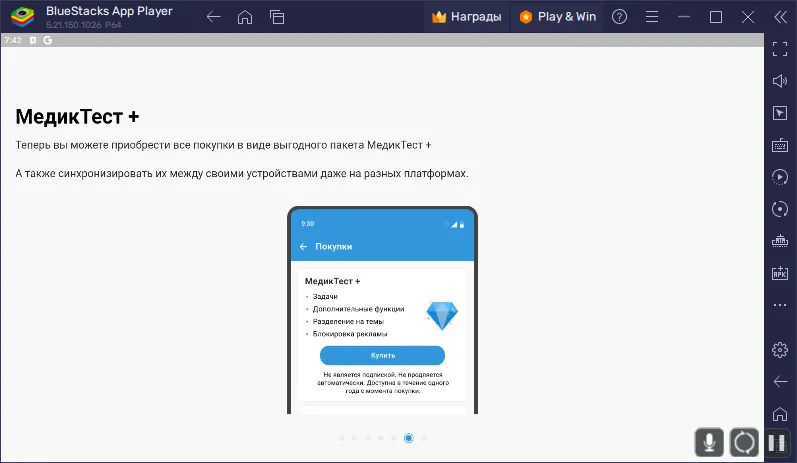
Task: Click the text 'Теперь вы можете приобрести...'
Action: [223, 145]
